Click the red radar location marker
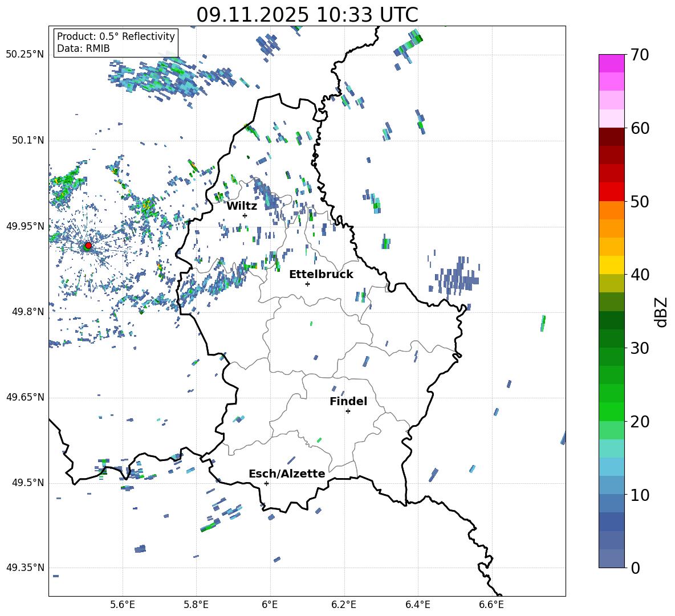 point(88,246)
